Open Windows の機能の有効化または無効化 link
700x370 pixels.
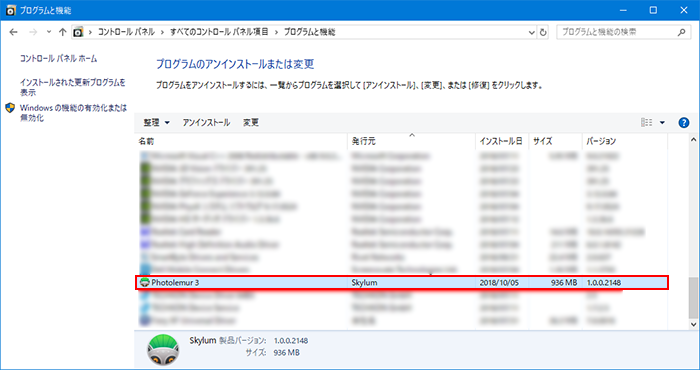coord(73,113)
